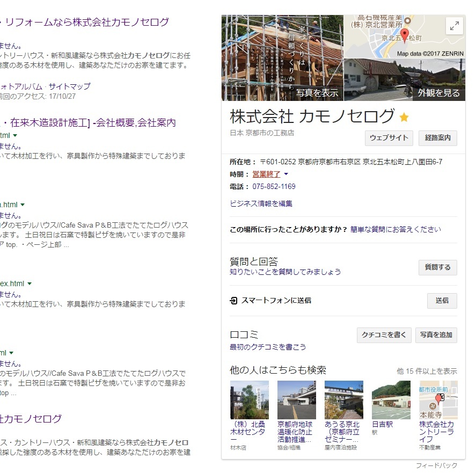This screenshot has width=476, height=473.
Task: Open the bottom カモノセログ result title
Action: tap(31, 419)
